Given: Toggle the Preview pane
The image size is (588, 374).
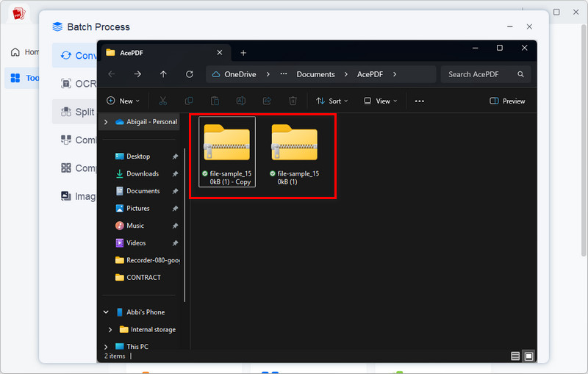Looking at the screenshot, I should pos(507,101).
